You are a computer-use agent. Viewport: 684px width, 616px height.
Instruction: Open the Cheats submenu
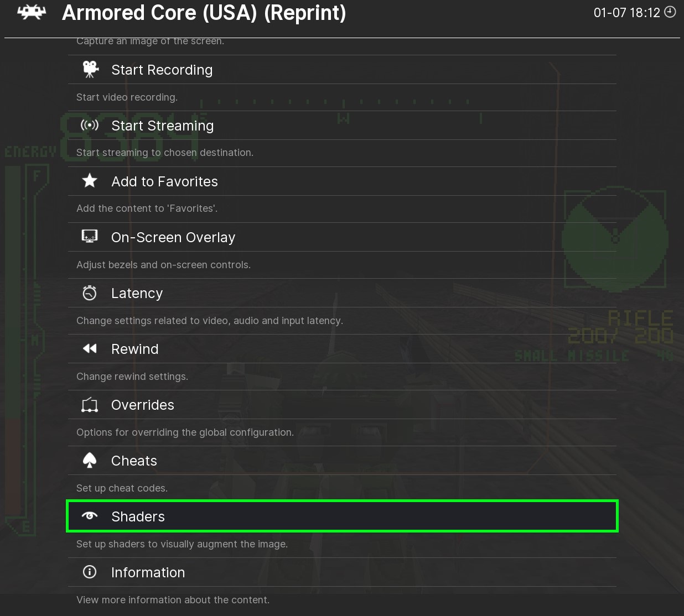click(134, 461)
